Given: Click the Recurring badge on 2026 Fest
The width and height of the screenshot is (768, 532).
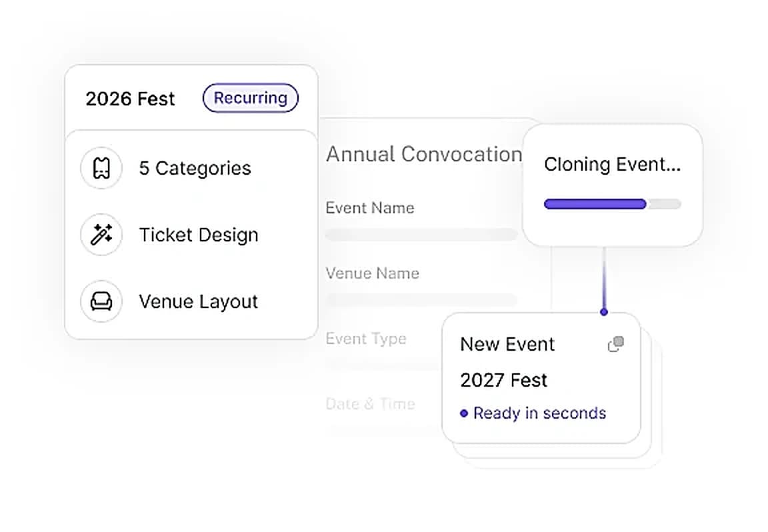Looking at the screenshot, I should 250,98.
